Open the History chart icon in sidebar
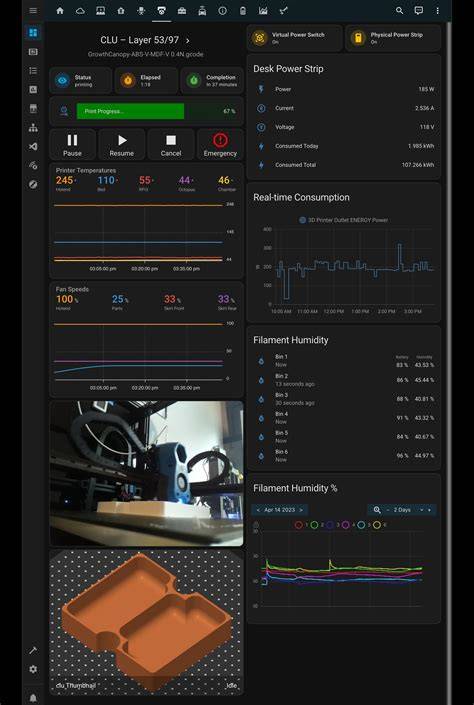 33,89
